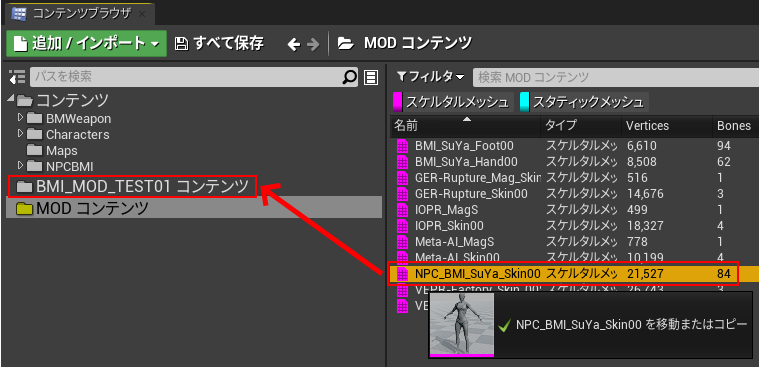Select the BMI_SuYa_Foot00 skeletal mesh icon
The height and width of the screenshot is (367, 759).
pyautogui.click(x=403, y=146)
